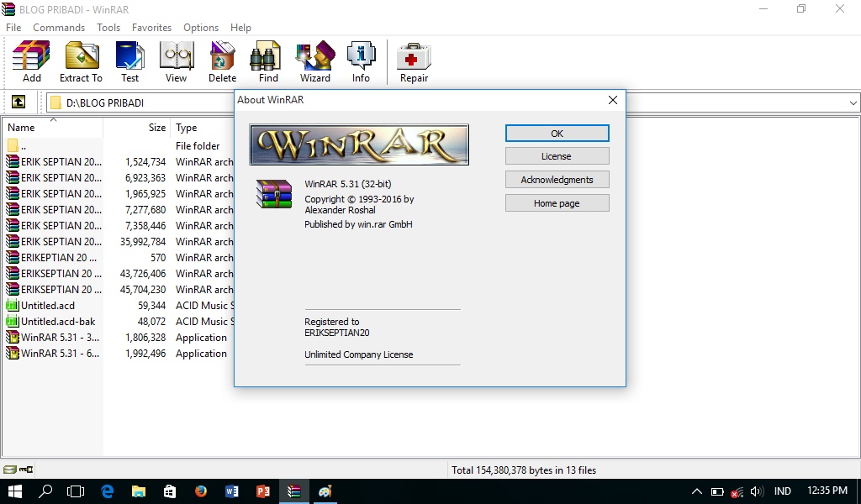
Task: Open Word from taskbar
Action: (x=232, y=491)
